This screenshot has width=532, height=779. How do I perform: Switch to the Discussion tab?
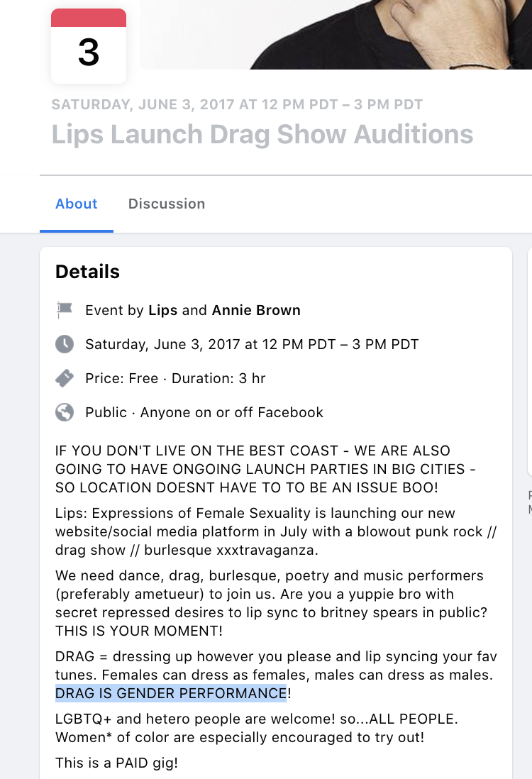(x=167, y=204)
